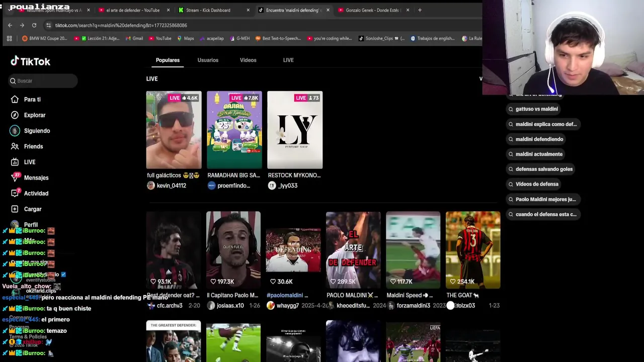Search suggestion 'maldini defendiendo'
This screenshot has width=644, height=362.
(x=536, y=139)
